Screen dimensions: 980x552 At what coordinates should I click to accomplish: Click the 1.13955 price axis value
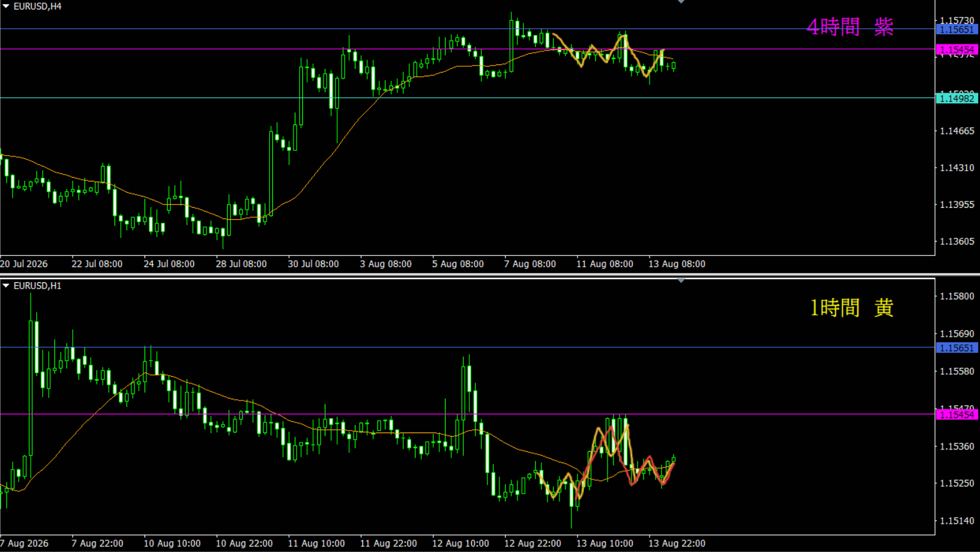click(957, 205)
